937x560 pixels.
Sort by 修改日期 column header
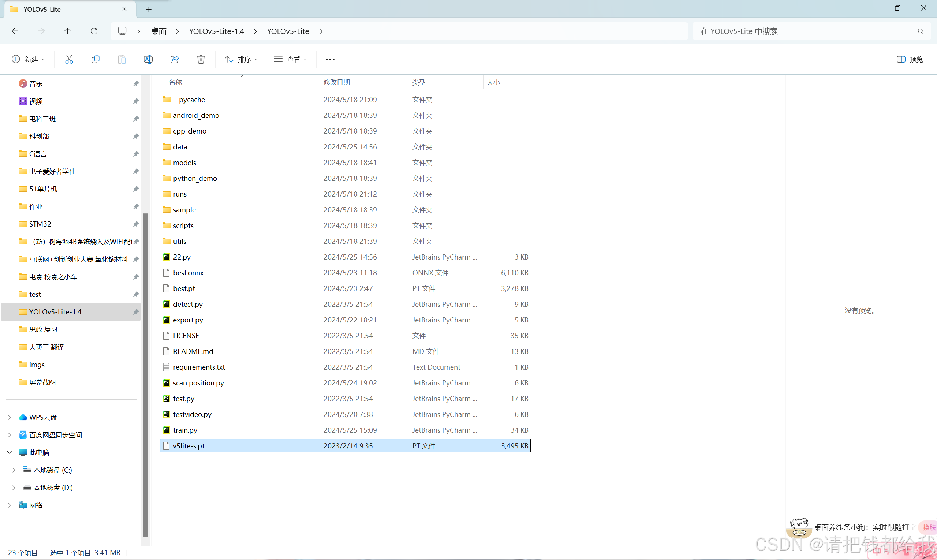(337, 82)
